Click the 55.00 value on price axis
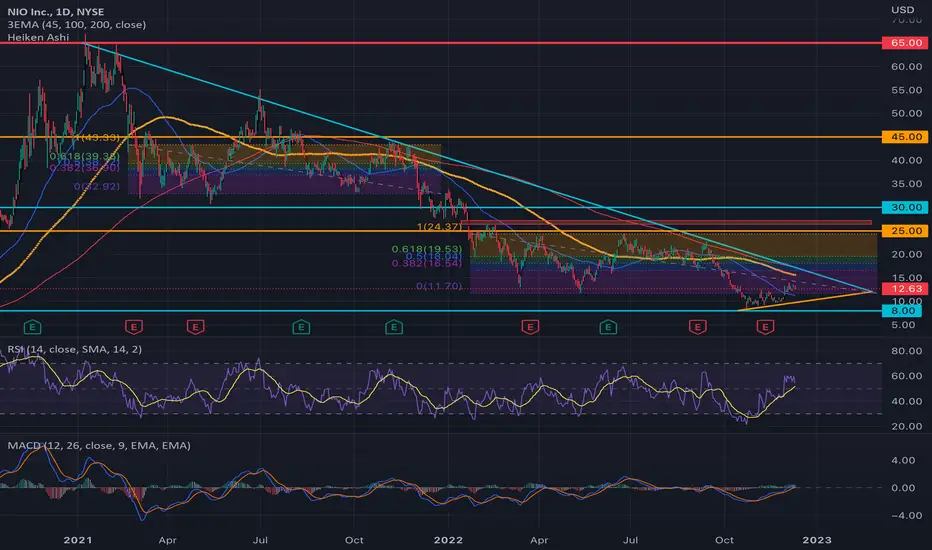This screenshot has width=932, height=550. [x=906, y=90]
